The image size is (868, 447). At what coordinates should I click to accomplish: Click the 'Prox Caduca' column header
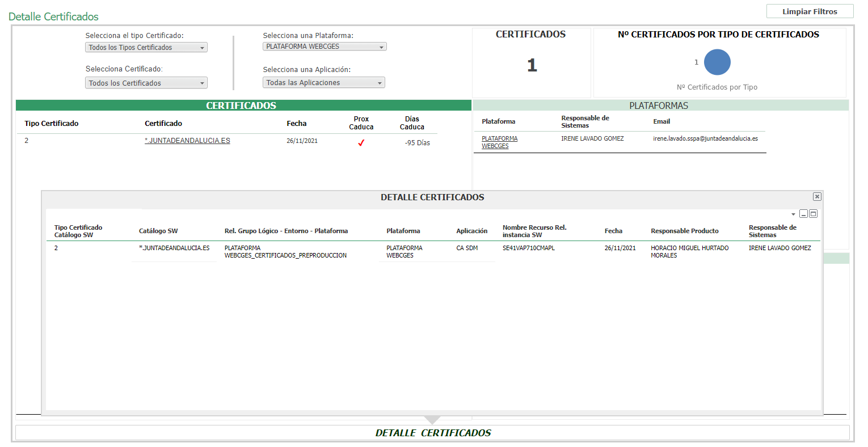[361, 123]
